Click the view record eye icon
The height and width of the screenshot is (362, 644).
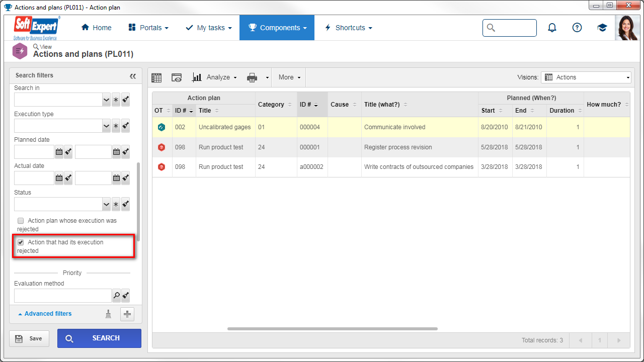[x=177, y=77]
